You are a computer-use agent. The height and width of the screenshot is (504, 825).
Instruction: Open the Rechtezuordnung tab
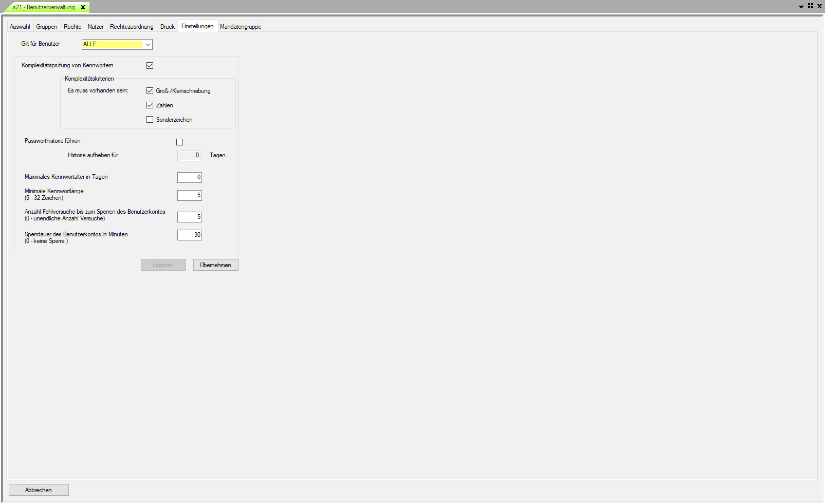coord(132,27)
